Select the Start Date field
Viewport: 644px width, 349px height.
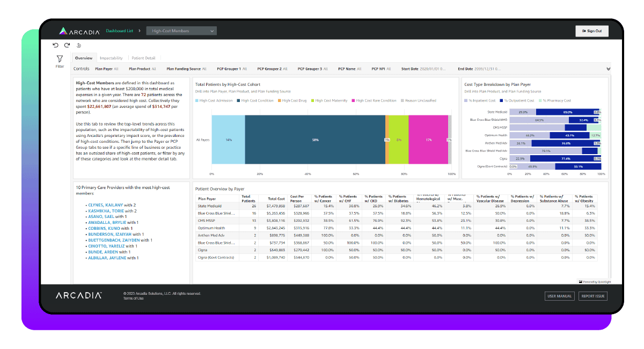click(x=423, y=69)
